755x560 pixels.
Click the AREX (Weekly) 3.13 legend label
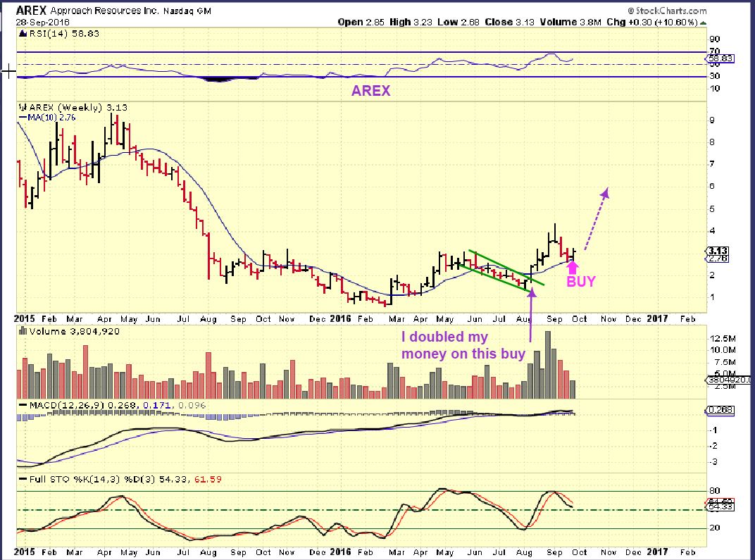(78, 108)
